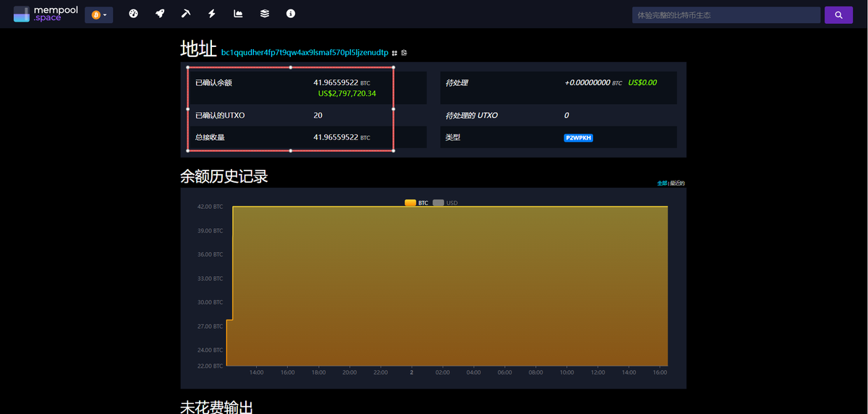
Task: Select confirmed UTXO count 20
Action: [x=318, y=116]
